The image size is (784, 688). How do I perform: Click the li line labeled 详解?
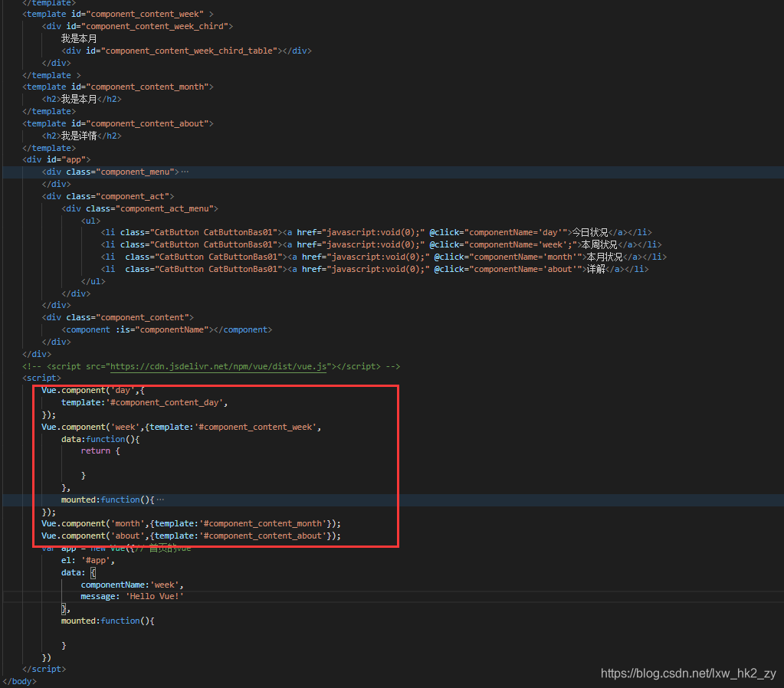(x=375, y=269)
